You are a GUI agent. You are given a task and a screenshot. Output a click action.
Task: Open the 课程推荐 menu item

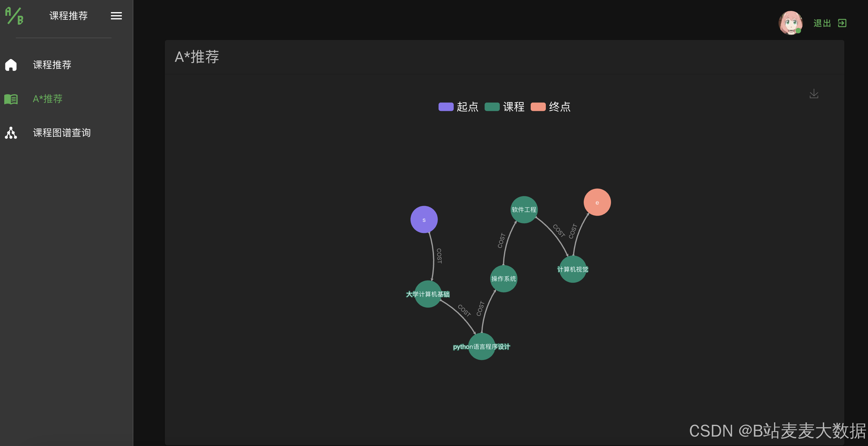(x=52, y=65)
